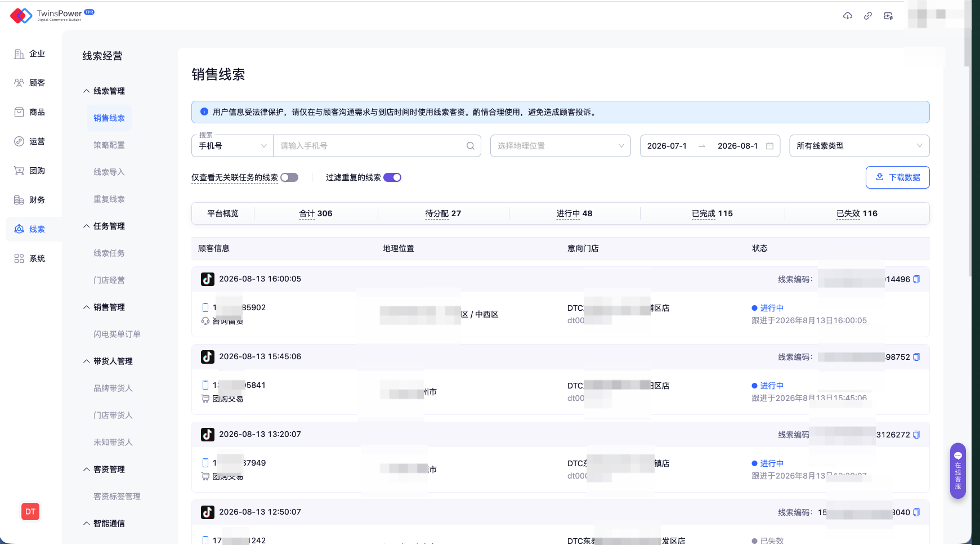
Task: Collapse the 线索管理 menu group
Action: pyautogui.click(x=104, y=91)
